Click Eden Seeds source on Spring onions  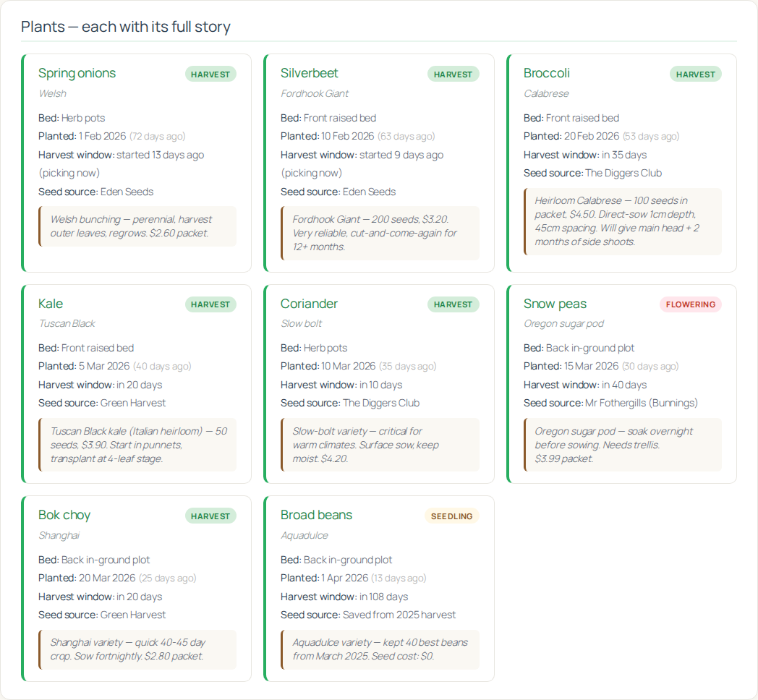click(127, 192)
